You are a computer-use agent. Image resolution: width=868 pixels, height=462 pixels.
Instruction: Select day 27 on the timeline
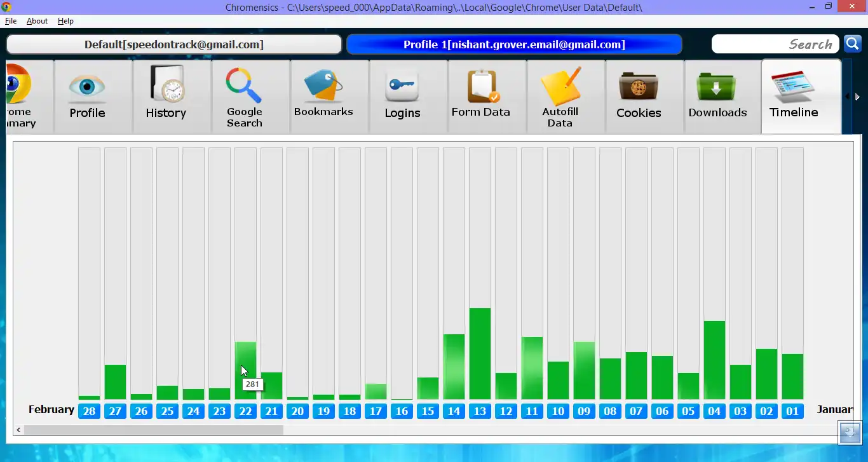point(115,411)
